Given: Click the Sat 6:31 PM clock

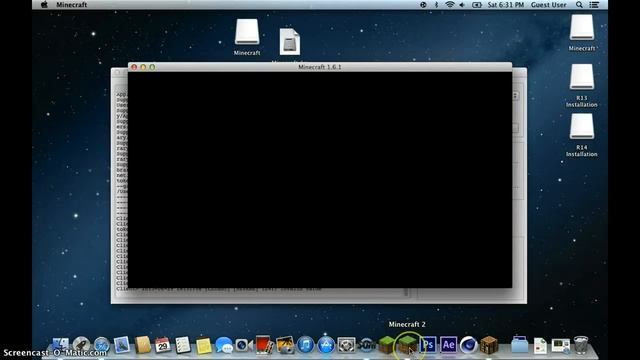Looking at the screenshot, I should [x=506, y=5].
